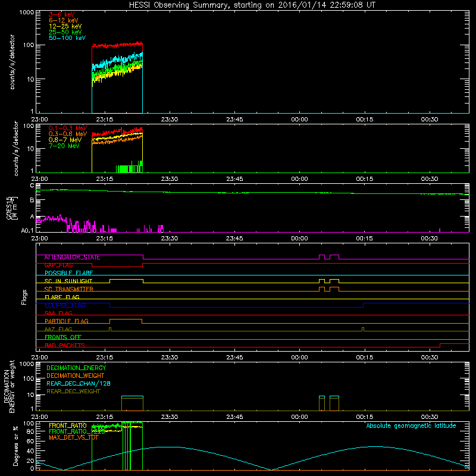Click the orange MAX_DET_VS_TOT legend label
476x476 pixels.
tap(73, 437)
